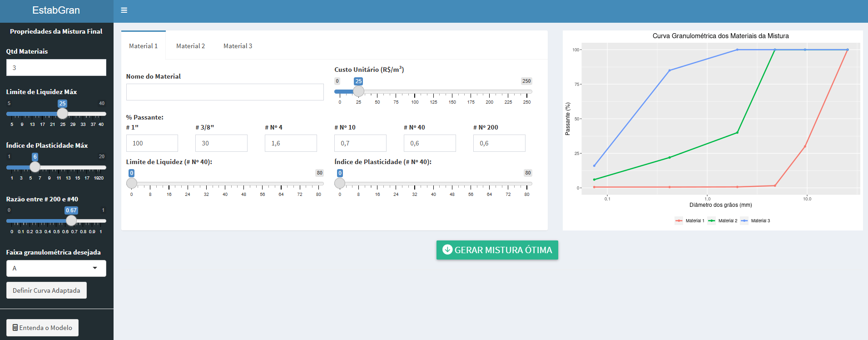Click the # 3/8" percent passing field
Image resolution: width=868 pixels, height=340 pixels.
pyautogui.click(x=221, y=143)
